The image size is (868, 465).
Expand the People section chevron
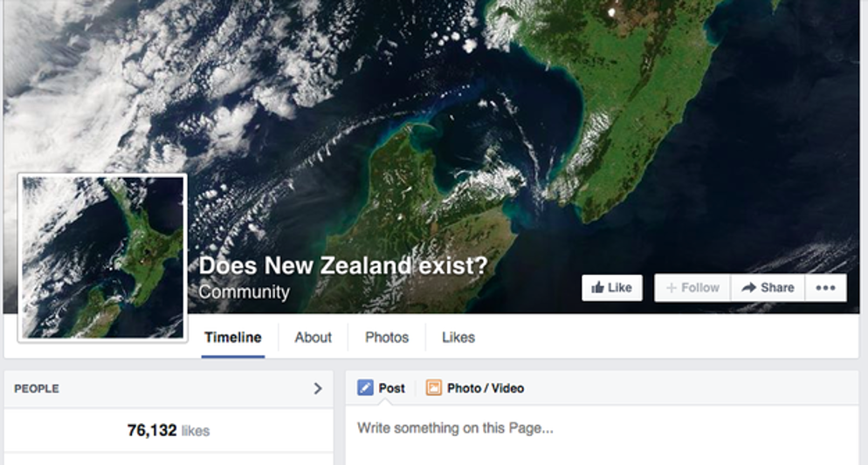(x=318, y=388)
